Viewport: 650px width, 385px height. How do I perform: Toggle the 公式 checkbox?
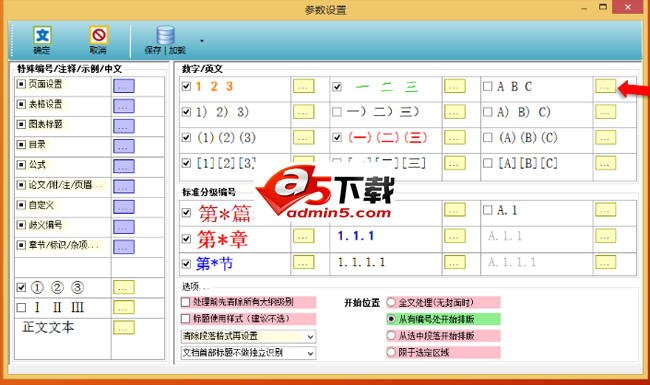pyautogui.click(x=21, y=165)
